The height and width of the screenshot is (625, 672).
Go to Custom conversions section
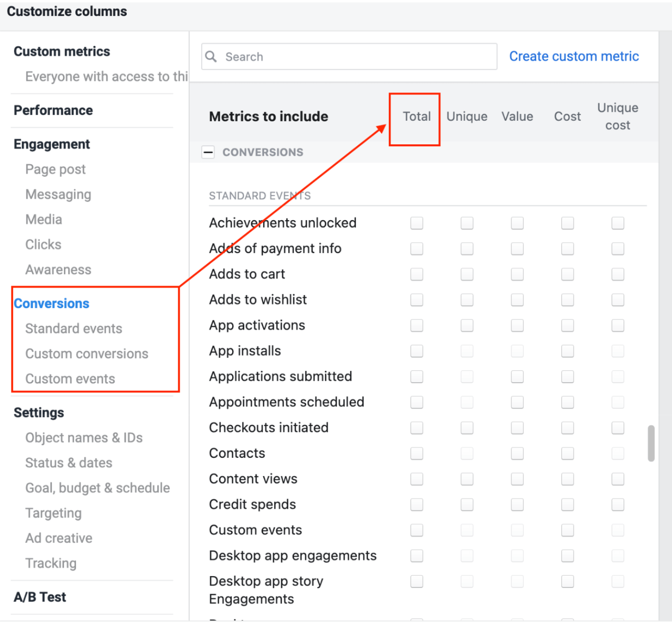[87, 353]
